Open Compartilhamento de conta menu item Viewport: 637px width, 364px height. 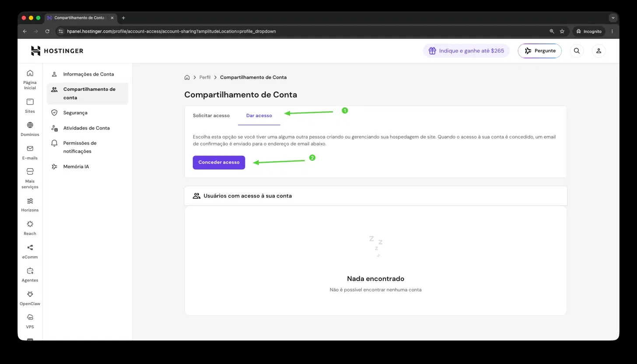tap(87, 94)
